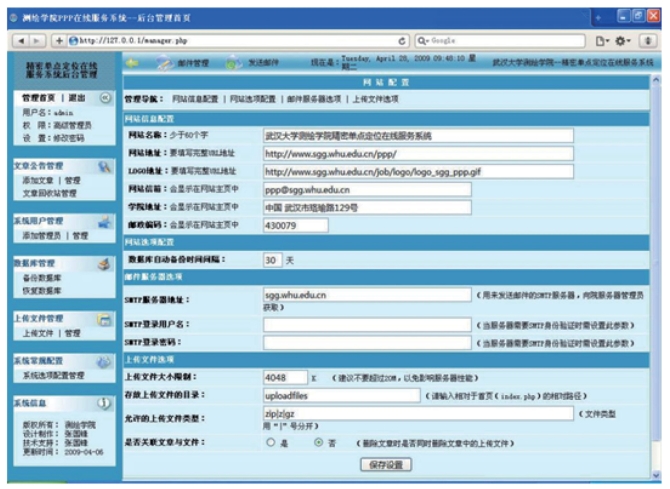The height and width of the screenshot is (489, 670).
Task: Go to 邮件服务器选项 navigation tab
Action: coord(314,99)
